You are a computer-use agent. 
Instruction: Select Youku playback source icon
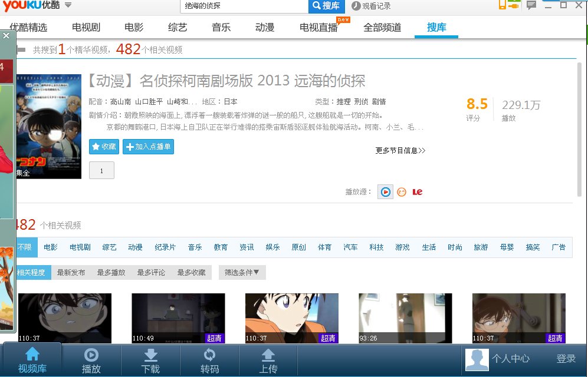click(x=385, y=192)
